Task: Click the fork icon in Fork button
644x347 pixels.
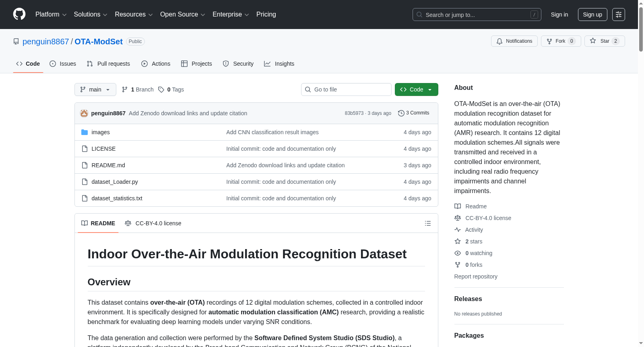Action: click(x=549, y=41)
